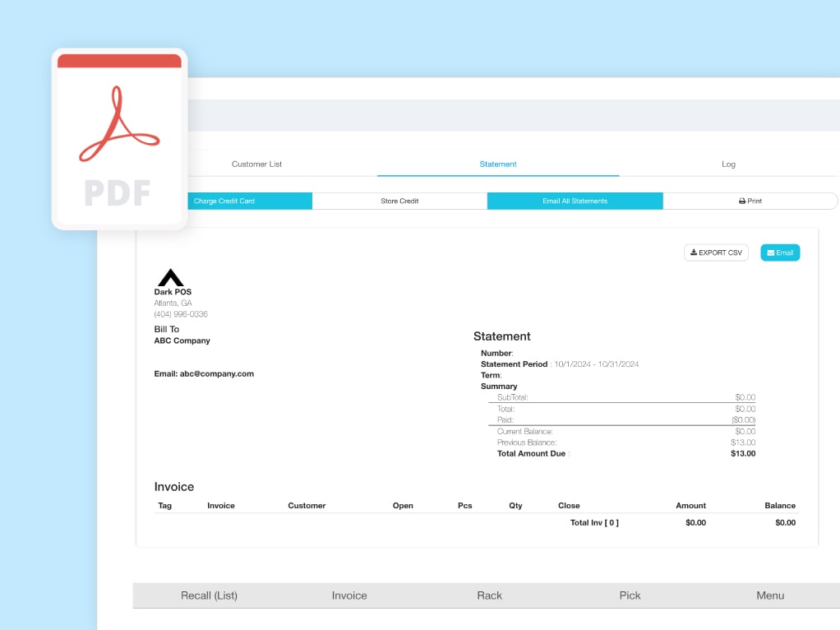
Task: Switch to the Customer List tab
Action: point(258,164)
